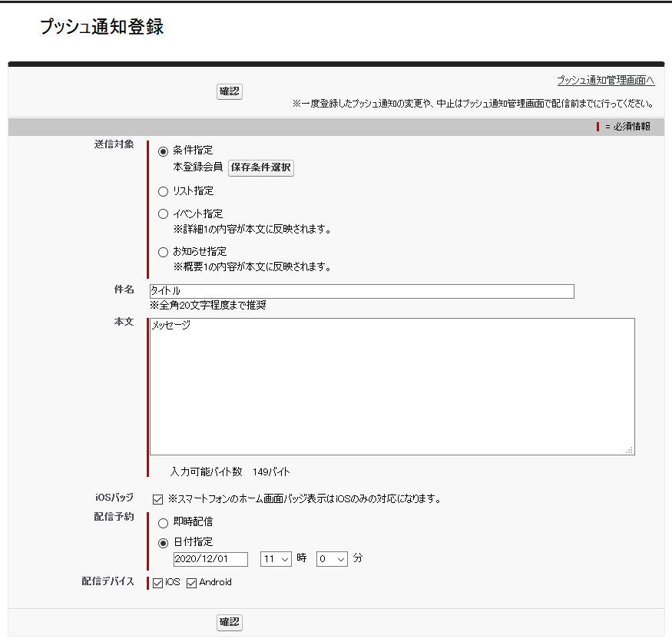Open the minutes dropdown showing 0
672x642 pixels.
pyautogui.click(x=332, y=559)
